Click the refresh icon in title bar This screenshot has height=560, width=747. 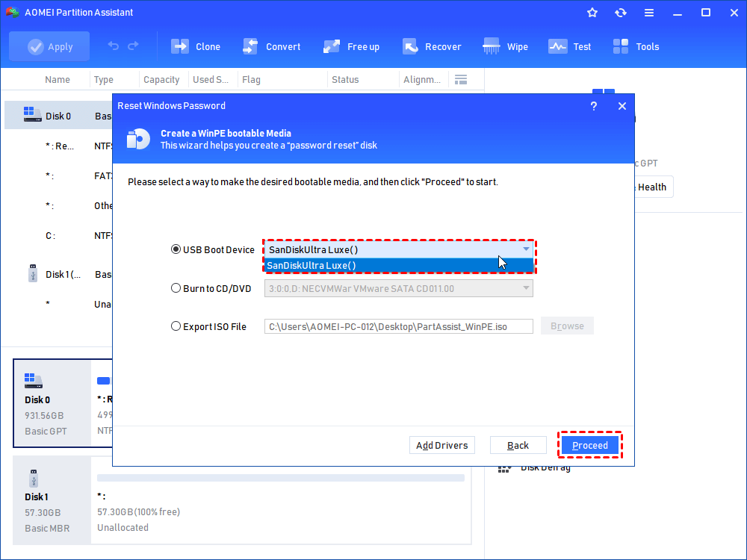click(x=621, y=13)
